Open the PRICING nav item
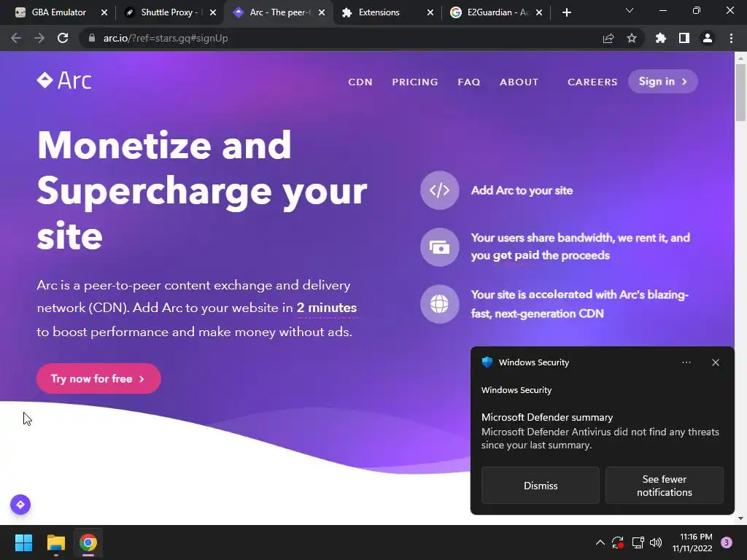This screenshot has width=747, height=560. click(415, 82)
